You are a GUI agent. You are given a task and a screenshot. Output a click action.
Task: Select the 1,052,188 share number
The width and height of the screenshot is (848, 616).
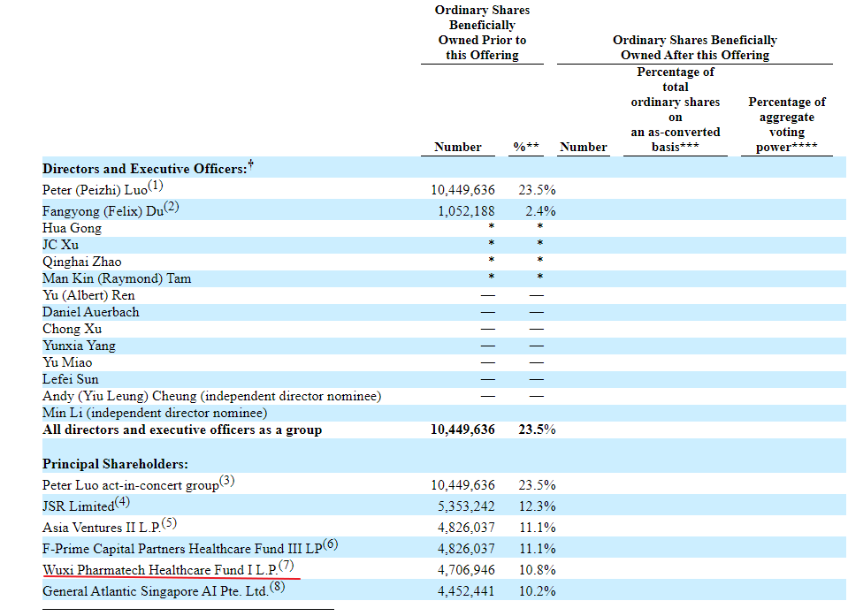466,211
